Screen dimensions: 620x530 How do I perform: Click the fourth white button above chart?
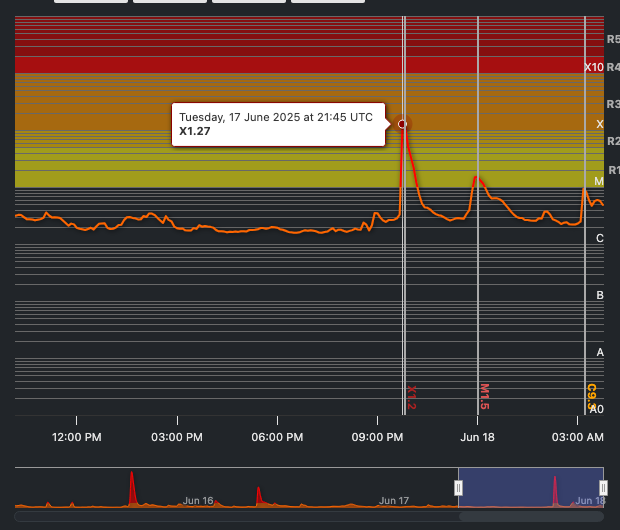(x=327, y=1)
